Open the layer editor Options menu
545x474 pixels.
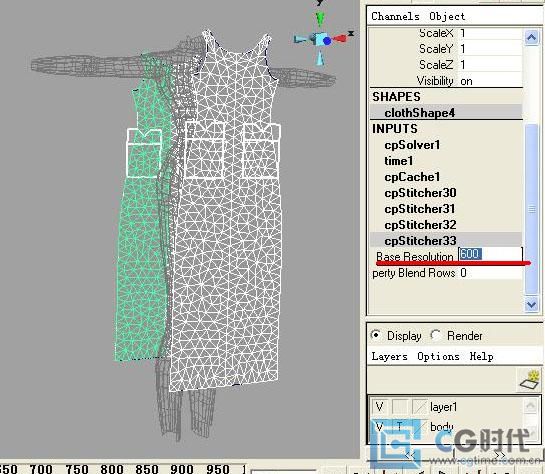tap(438, 357)
